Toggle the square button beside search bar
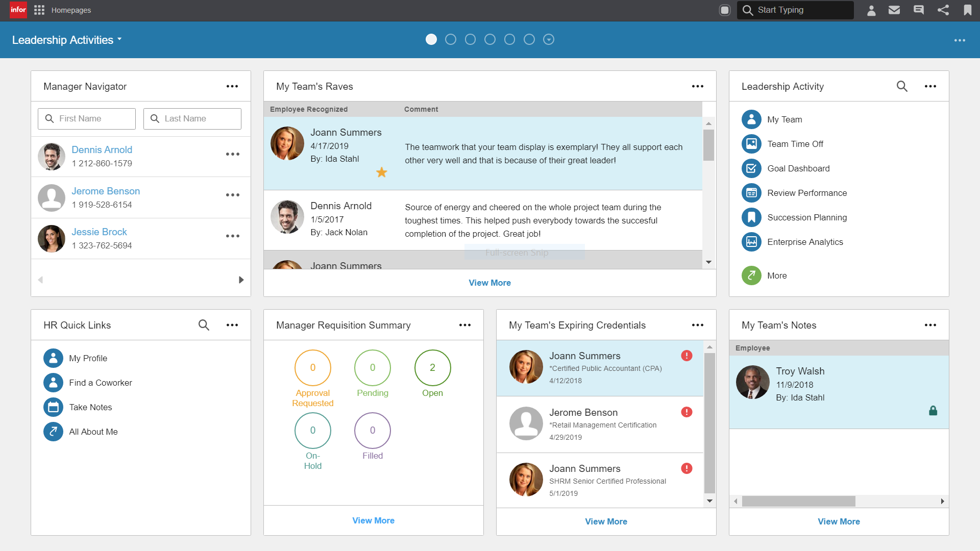 coord(724,10)
